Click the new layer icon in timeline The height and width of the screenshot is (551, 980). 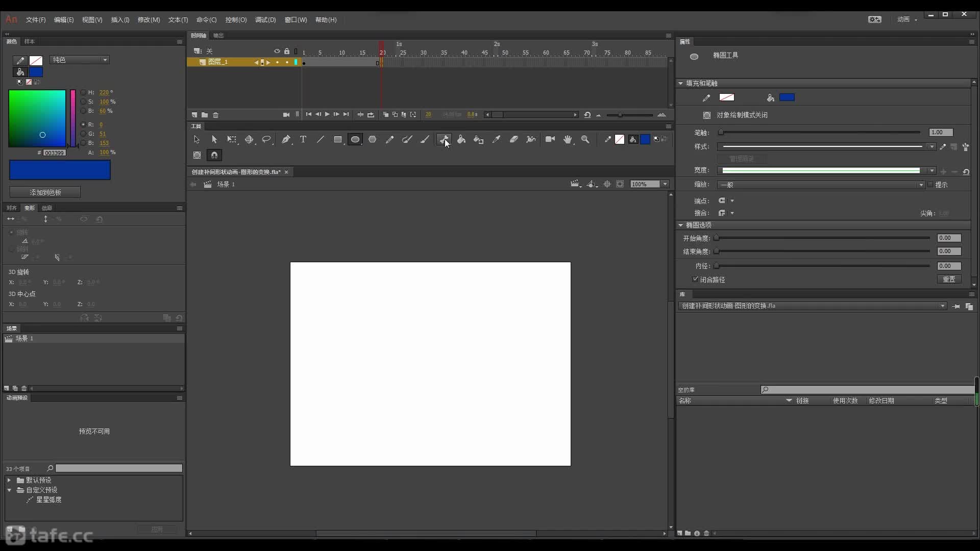pyautogui.click(x=194, y=115)
